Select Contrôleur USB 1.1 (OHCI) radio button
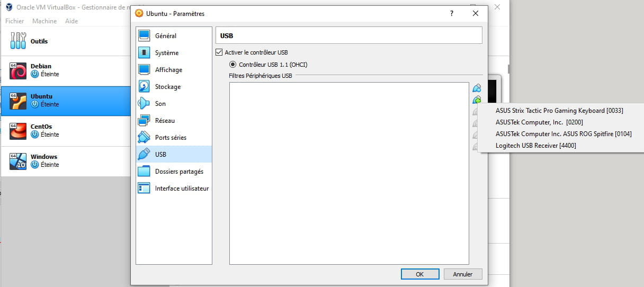 [x=233, y=65]
